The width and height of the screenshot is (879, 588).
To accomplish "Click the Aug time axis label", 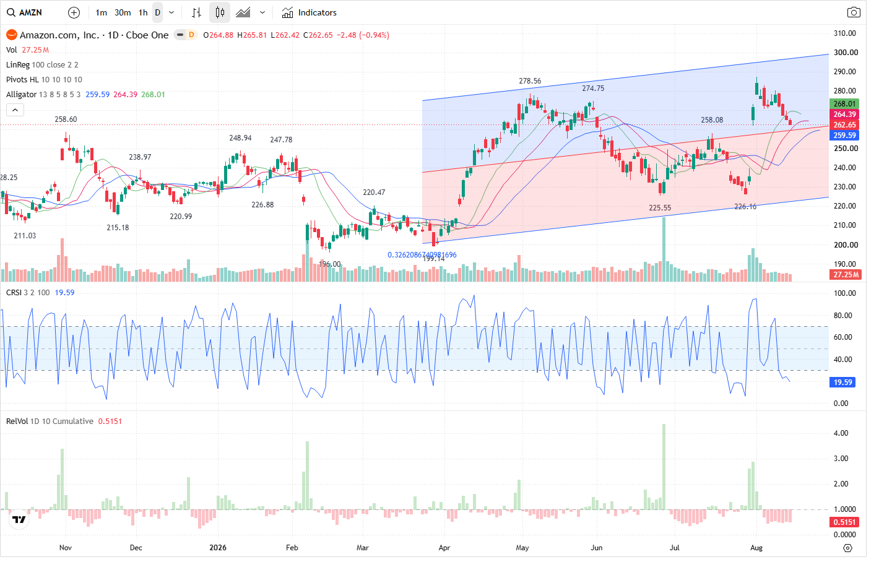I will [756, 548].
